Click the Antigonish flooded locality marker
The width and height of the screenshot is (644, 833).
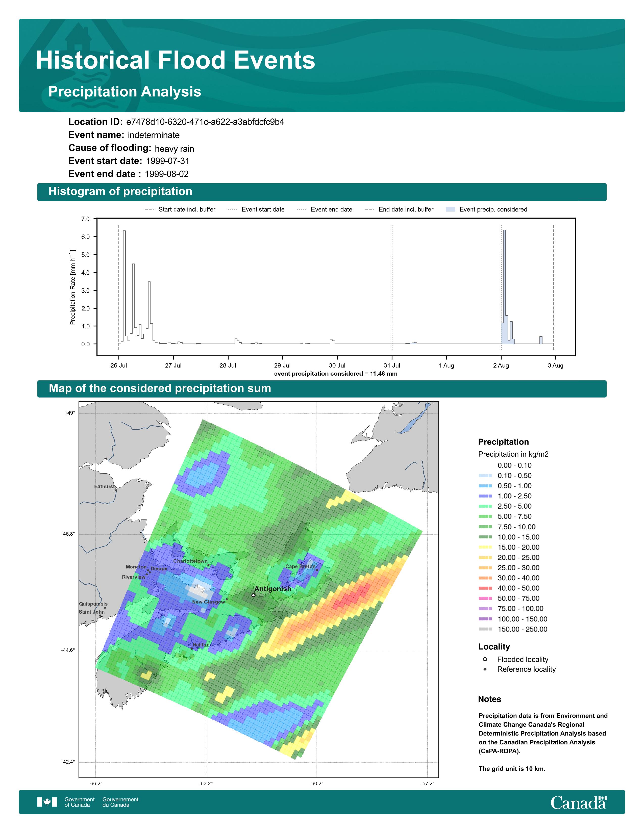[x=253, y=595]
